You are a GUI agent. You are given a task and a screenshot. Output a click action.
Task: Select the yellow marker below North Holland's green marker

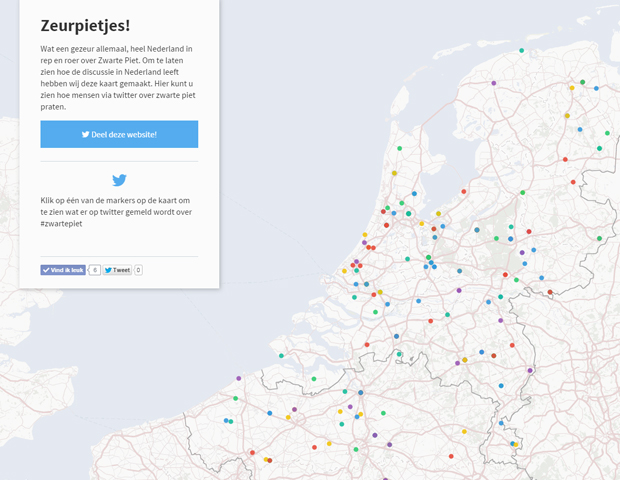(394, 173)
